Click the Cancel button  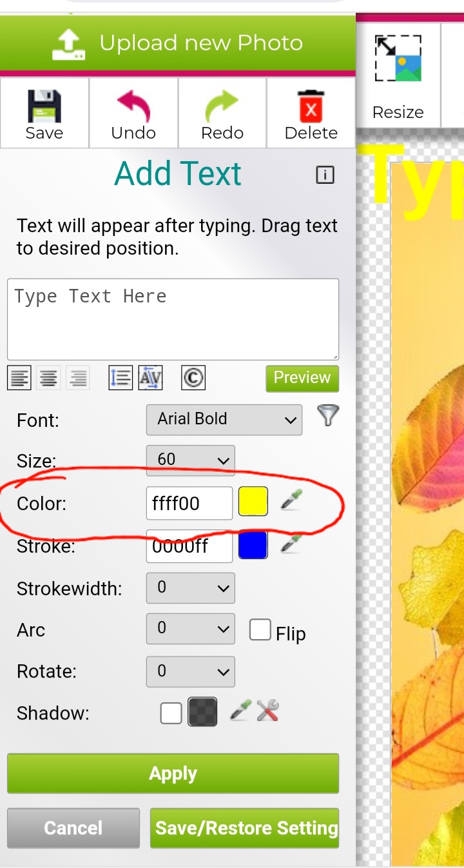pyautogui.click(x=73, y=828)
